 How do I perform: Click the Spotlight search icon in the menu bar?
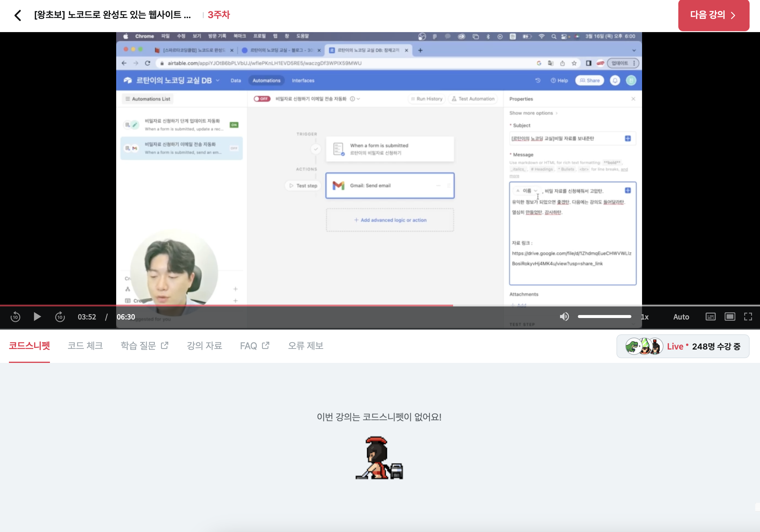(554, 37)
